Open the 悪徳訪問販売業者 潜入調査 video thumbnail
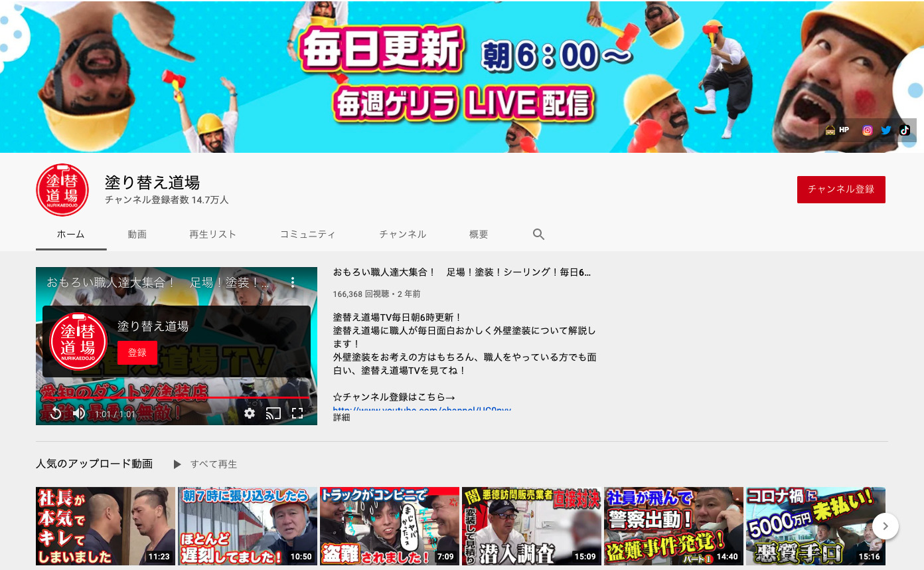924x570 pixels. pos(532,526)
